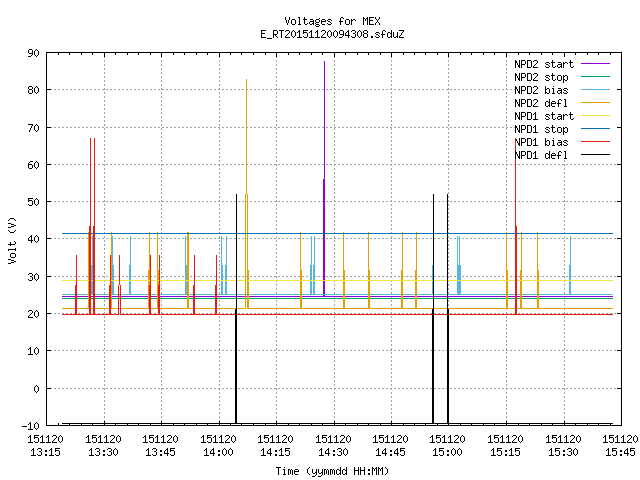Click the green NPD2 stop legend line

pyautogui.click(x=595, y=77)
